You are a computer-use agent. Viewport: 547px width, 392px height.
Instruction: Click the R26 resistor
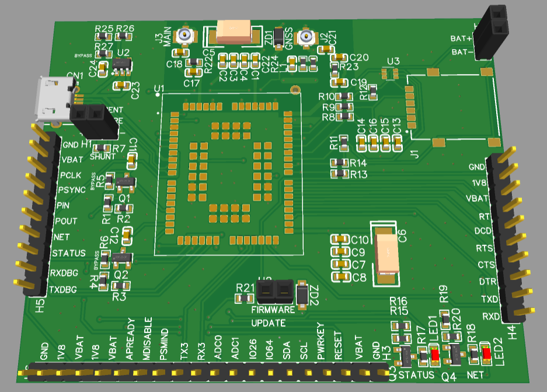(123, 36)
